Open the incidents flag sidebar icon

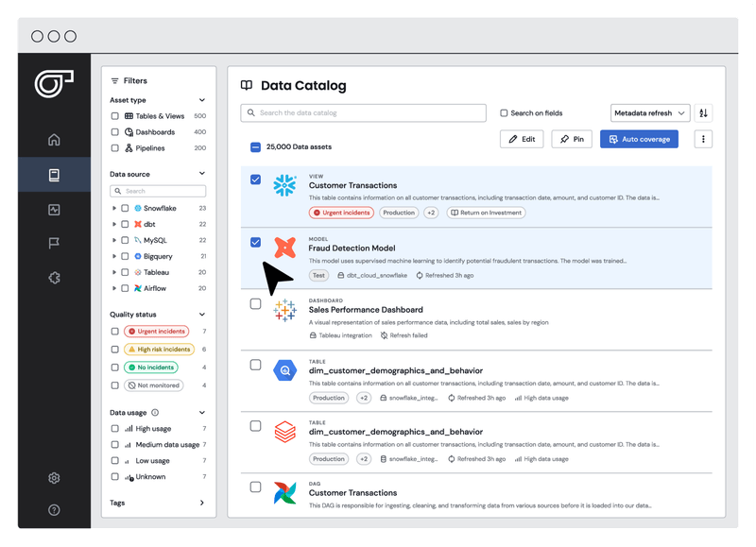[54, 243]
